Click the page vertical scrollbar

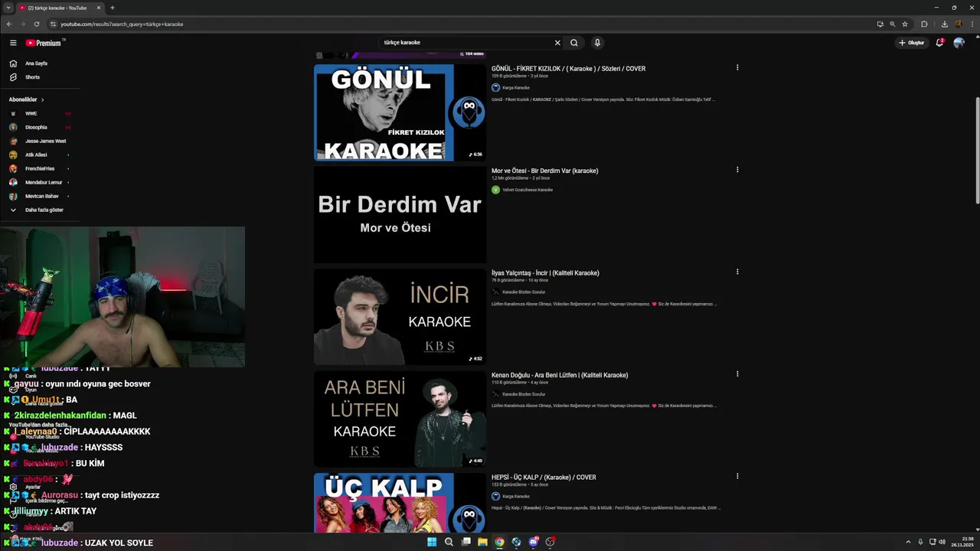click(976, 151)
